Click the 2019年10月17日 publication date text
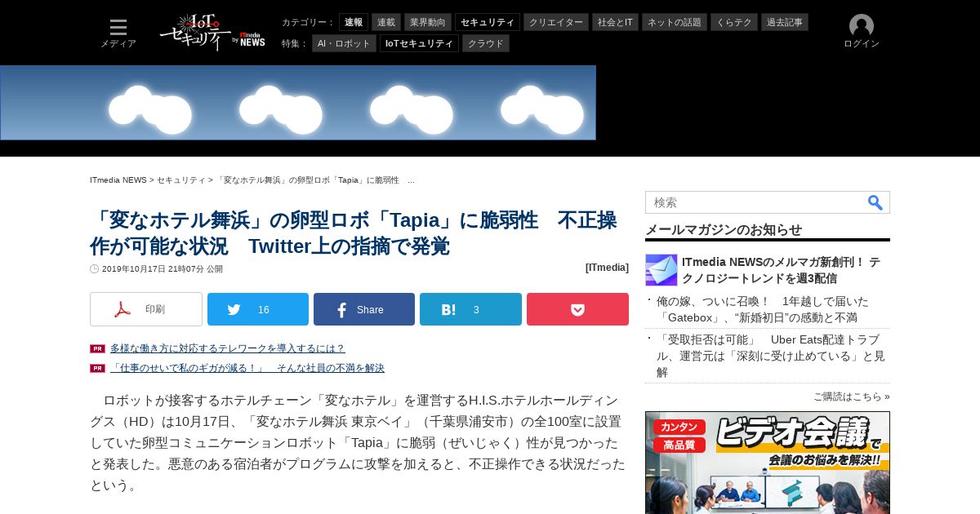Screen dimensions: 980x514 163,269
